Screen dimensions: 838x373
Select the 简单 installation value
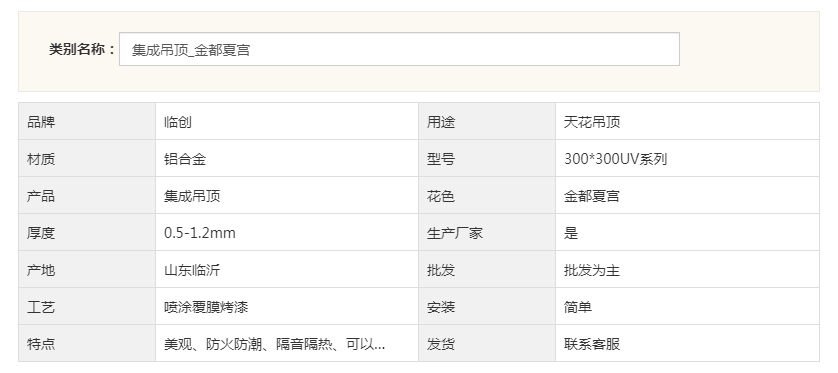578,307
